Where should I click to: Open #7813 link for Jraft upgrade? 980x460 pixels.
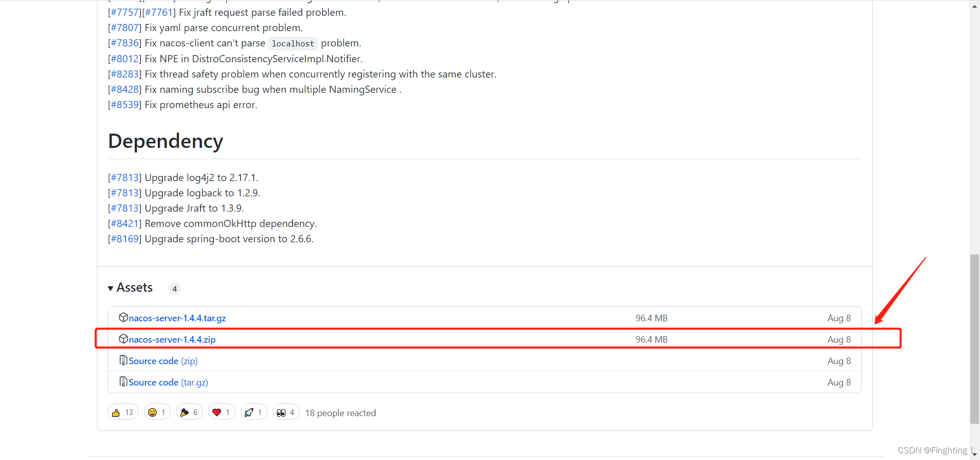click(x=125, y=208)
